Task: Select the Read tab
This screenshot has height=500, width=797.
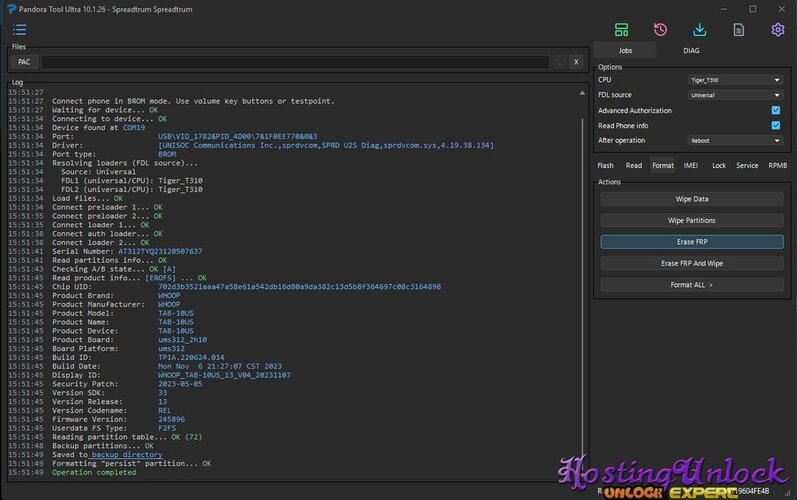Action: pyautogui.click(x=633, y=165)
